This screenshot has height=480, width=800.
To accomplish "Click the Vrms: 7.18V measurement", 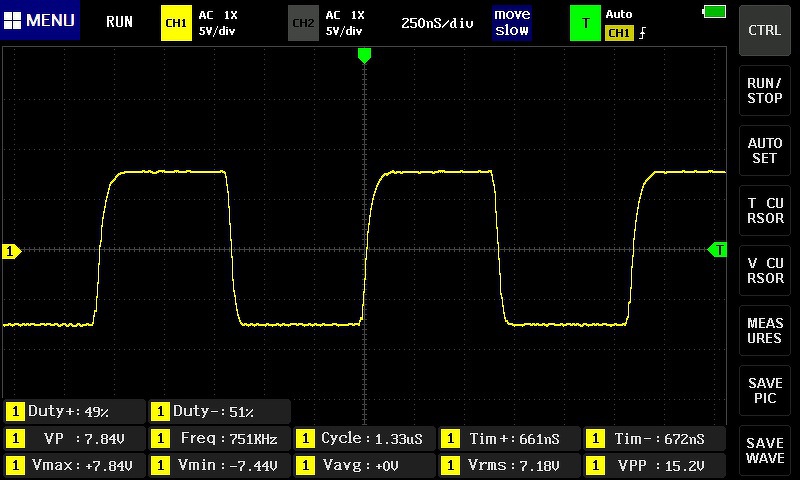I will pos(509,465).
